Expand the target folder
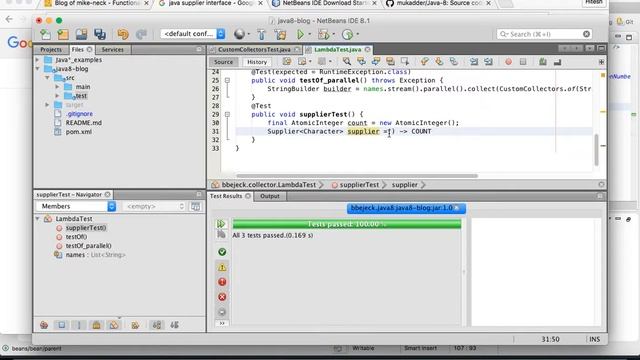The width and height of the screenshot is (640, 360). tap(47, 105)
